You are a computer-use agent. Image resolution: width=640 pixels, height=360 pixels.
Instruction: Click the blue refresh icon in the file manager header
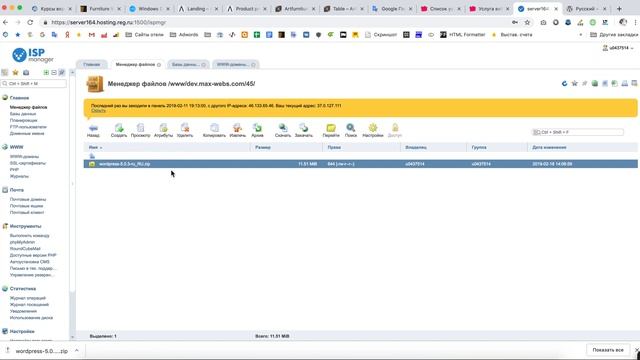tap(564, 83)
